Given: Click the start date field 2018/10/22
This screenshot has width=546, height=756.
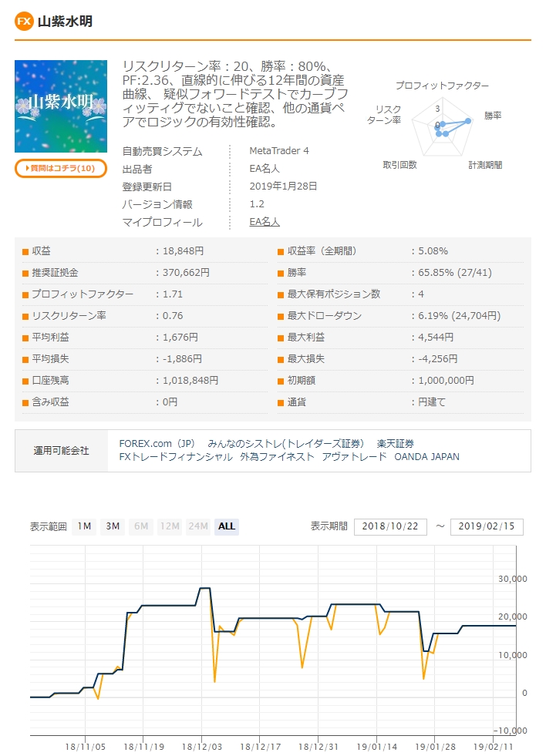Looking at the screenshot, I should tap(390, 526).
